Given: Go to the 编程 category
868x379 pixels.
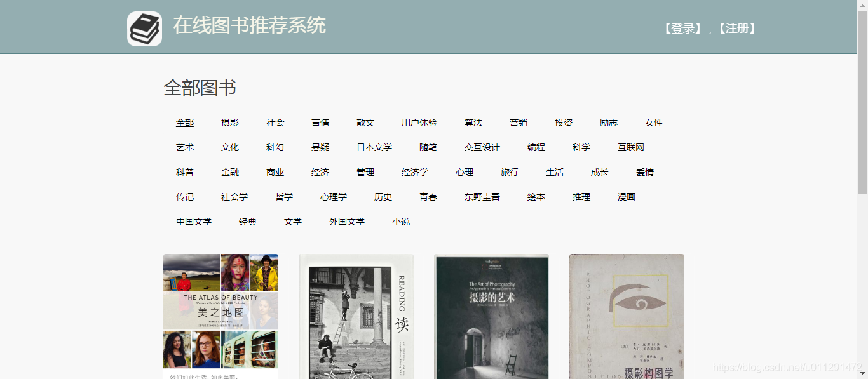Looking at the screenshot, I should 536,147.
